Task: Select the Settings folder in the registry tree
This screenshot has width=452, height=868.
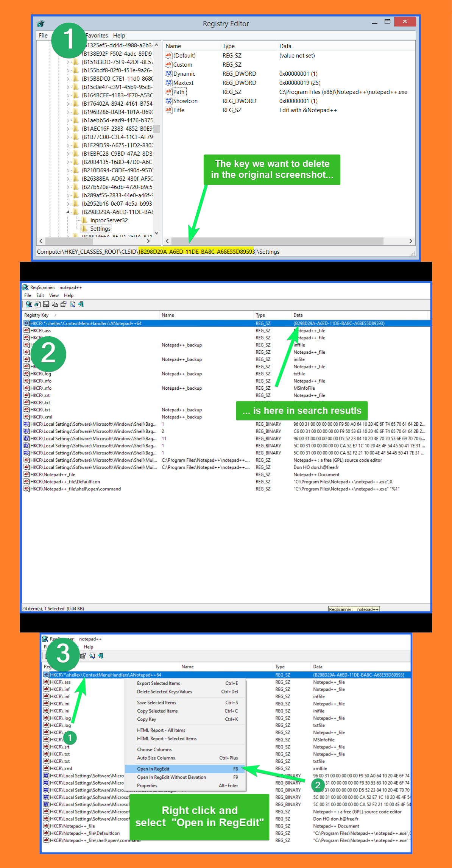Action: (100, 229)
